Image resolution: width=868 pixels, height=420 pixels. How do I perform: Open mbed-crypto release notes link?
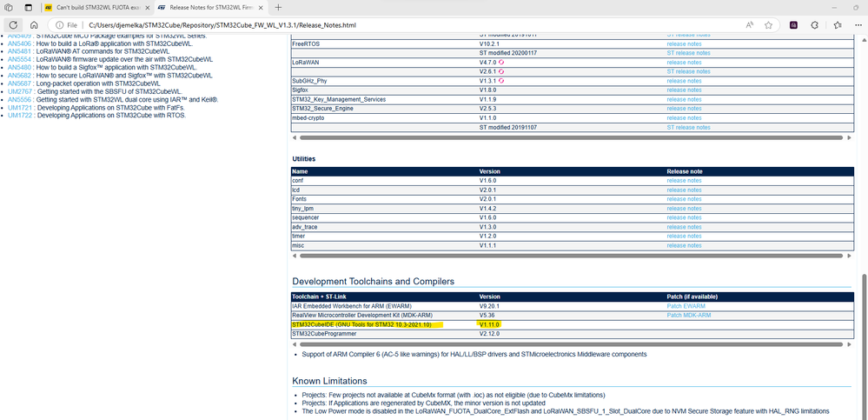pyautogui.click(x=684, y=118)
